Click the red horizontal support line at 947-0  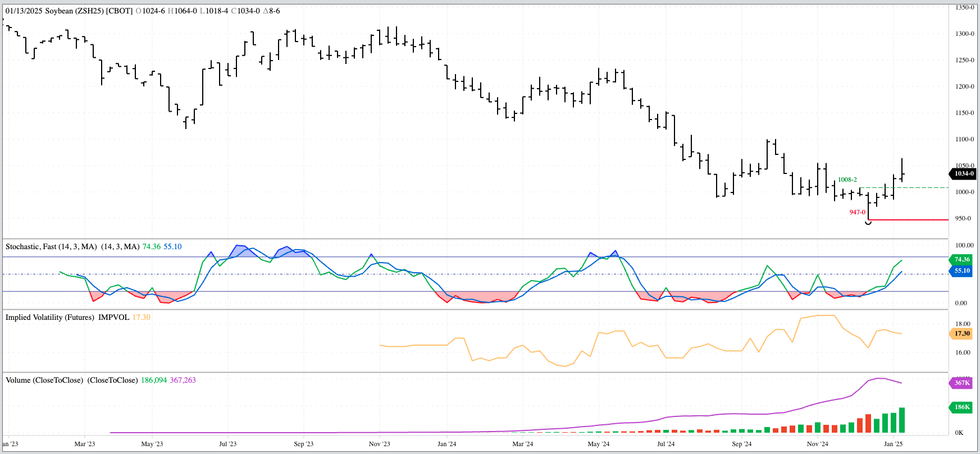[910, 219]
